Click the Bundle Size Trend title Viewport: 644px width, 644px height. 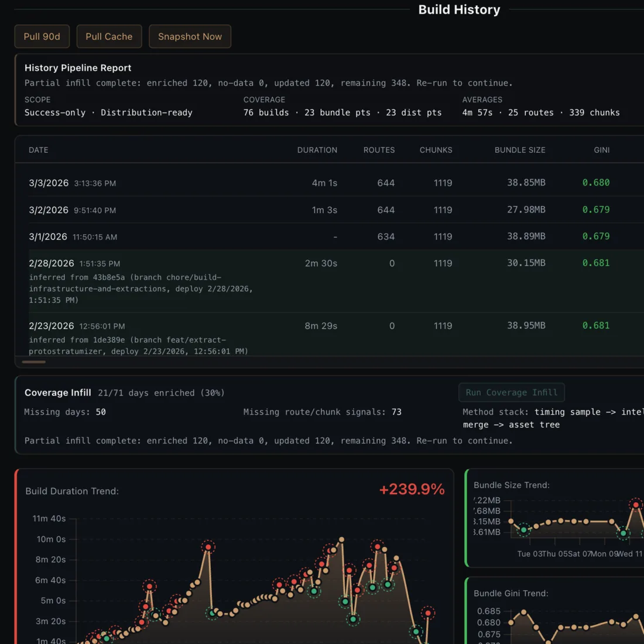511,485
